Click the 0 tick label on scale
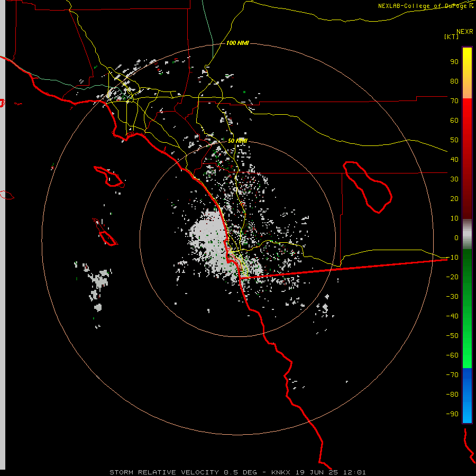 (456, 237)
